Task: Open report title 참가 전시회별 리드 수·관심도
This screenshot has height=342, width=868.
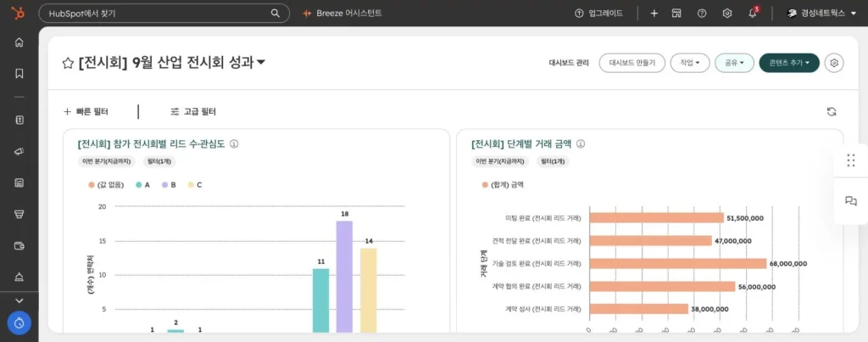Action: (151, 144)
